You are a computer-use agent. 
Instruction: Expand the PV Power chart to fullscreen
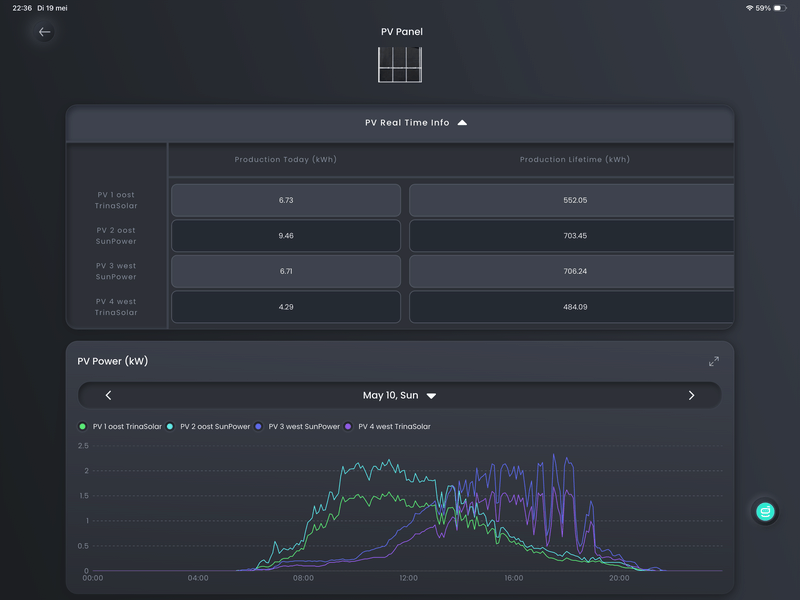coord(714,361)
